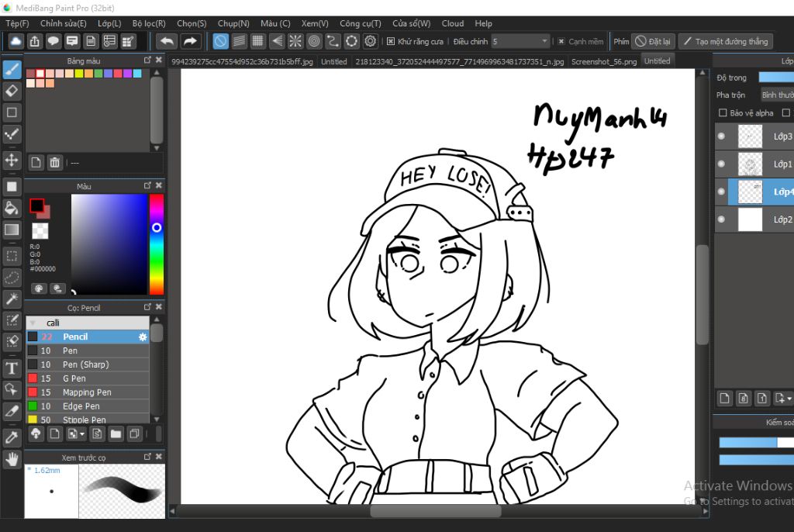Hide layer Lớp3

[722, 136]
